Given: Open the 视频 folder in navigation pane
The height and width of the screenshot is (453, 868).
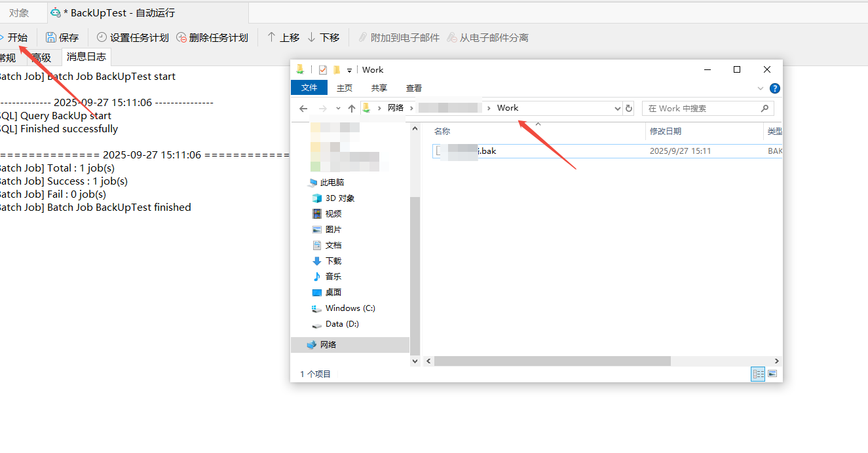Looking at the screenshot, I should pyautogui.click(x=327, y=214).
